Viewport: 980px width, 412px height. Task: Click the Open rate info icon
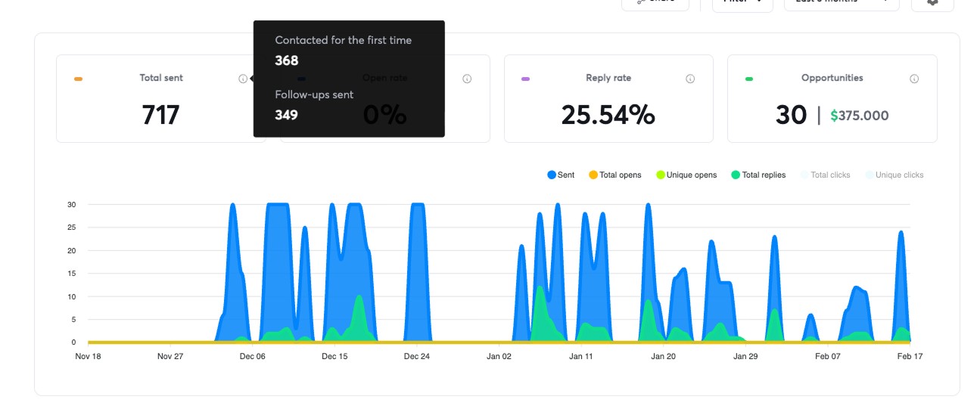tap(467, 79)
